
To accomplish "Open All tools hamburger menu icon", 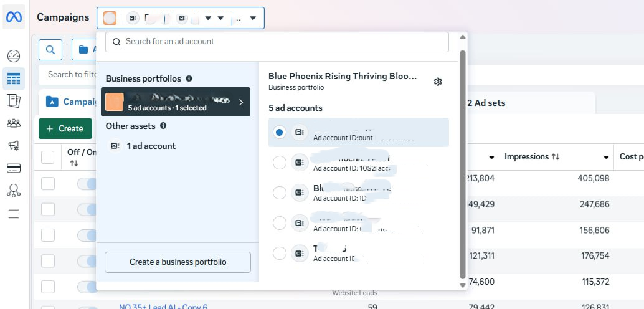I will 14,214.
